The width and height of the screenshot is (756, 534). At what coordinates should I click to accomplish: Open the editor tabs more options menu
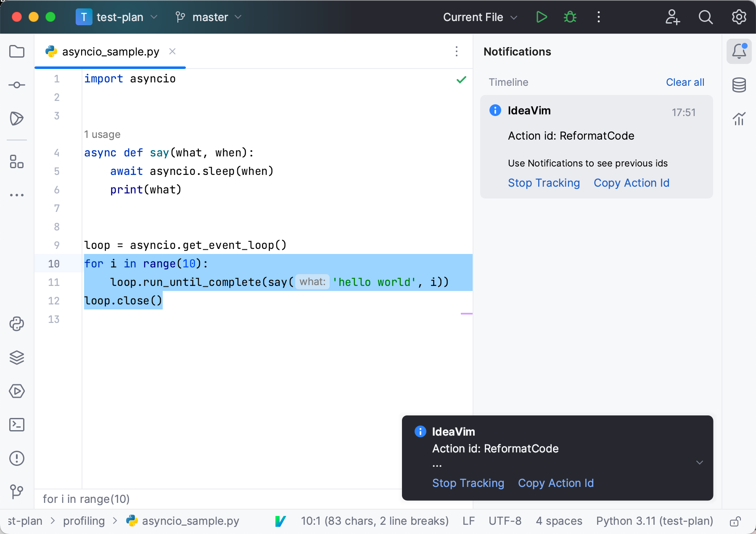457,52
